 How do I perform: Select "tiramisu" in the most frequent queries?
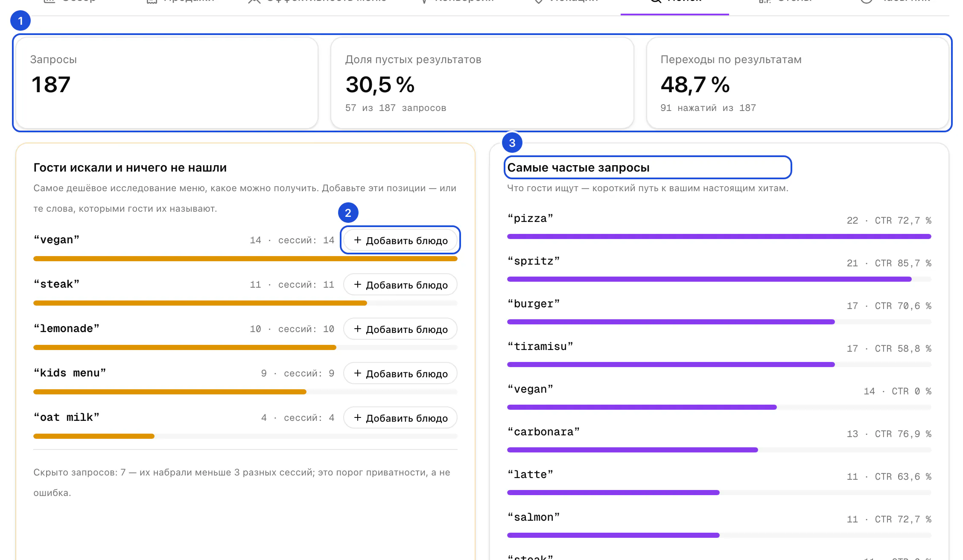pos(540,347)
